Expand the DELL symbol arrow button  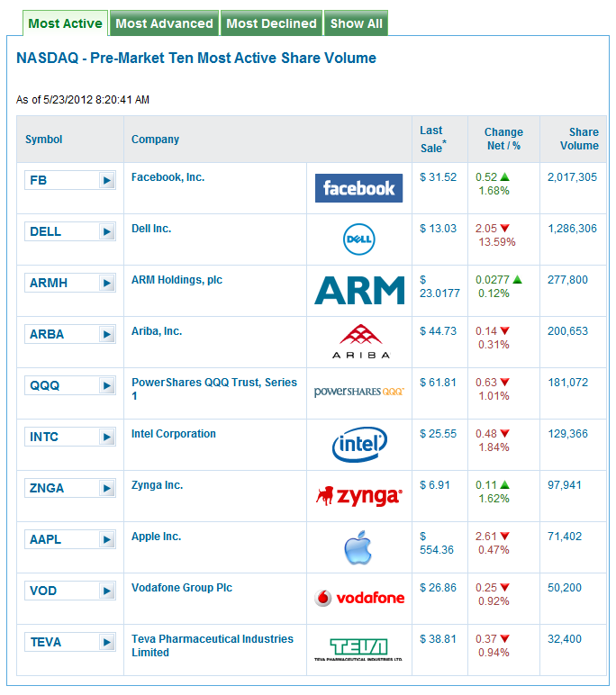(x=107, y=231)
